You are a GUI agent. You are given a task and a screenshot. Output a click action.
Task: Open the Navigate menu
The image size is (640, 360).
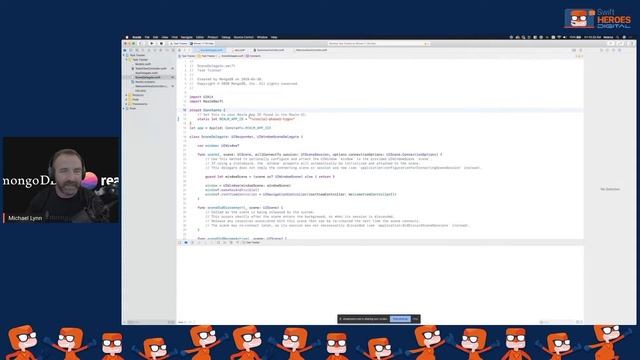point(187,37)
